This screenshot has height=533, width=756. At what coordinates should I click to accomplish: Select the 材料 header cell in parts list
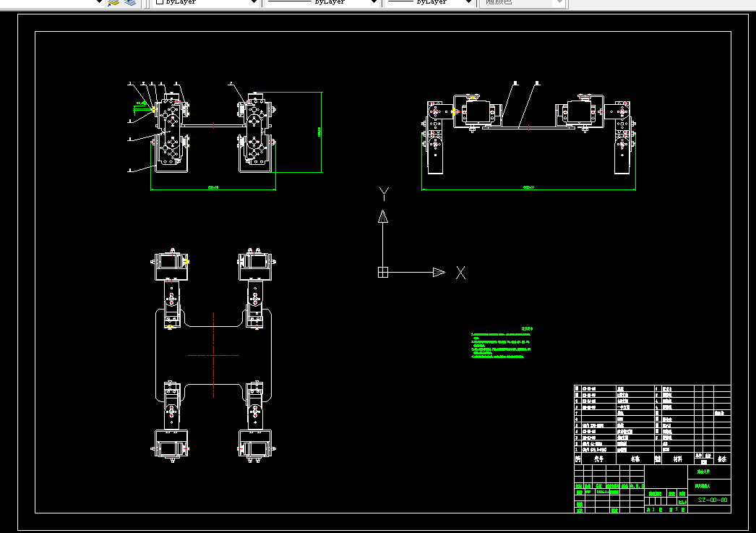677,459
